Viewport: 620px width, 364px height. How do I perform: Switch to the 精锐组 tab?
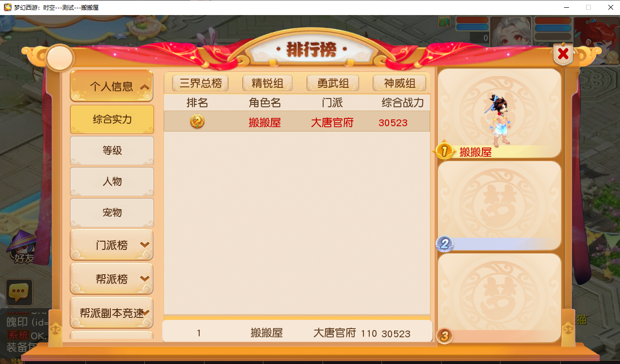(x=267, y=83)
